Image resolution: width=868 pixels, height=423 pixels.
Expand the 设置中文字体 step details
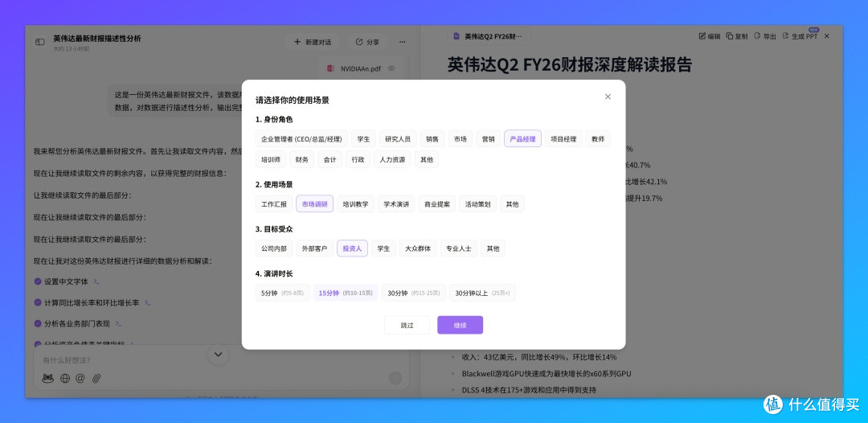[x=96, y=281]
